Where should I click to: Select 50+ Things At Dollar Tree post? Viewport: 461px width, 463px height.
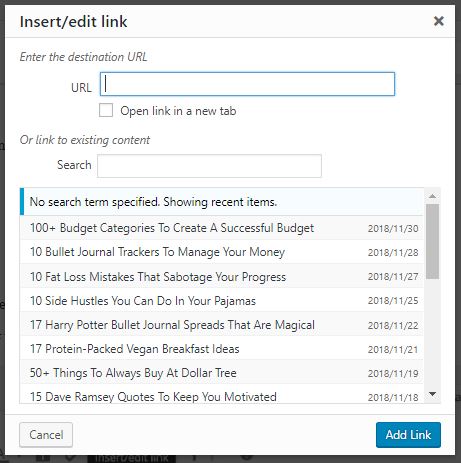(222, 373)
